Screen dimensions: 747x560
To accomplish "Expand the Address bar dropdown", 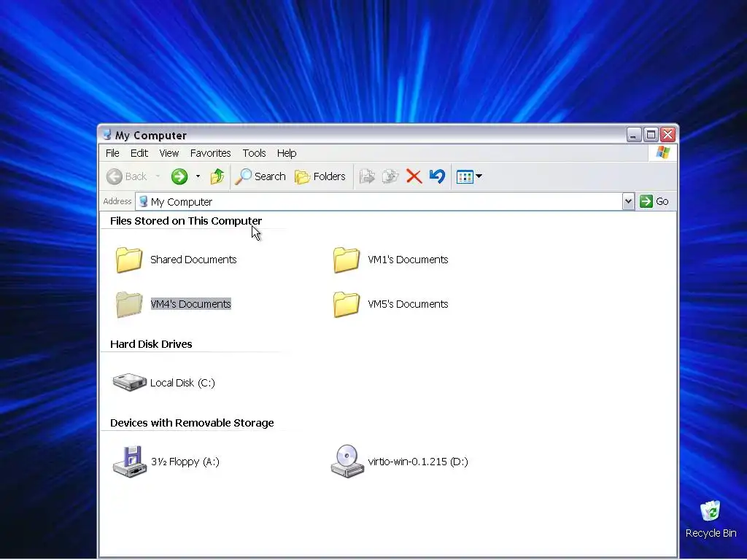I will click(x=628, y=201).
